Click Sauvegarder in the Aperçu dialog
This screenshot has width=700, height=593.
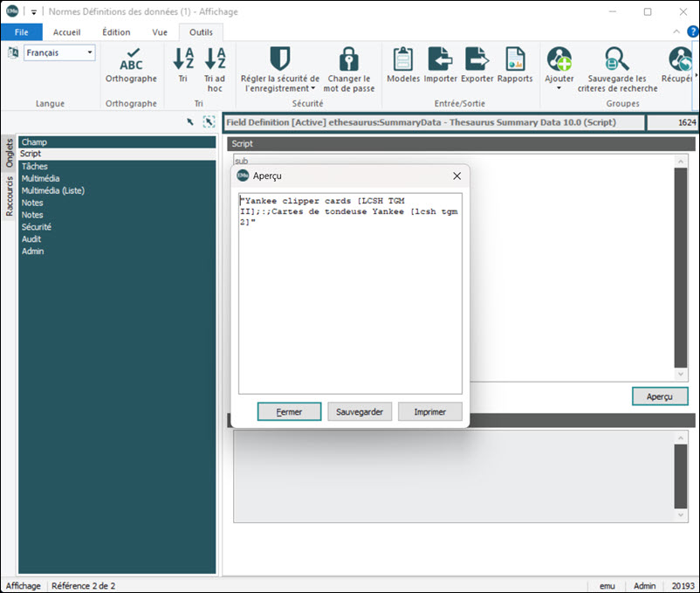pos(360,411)
